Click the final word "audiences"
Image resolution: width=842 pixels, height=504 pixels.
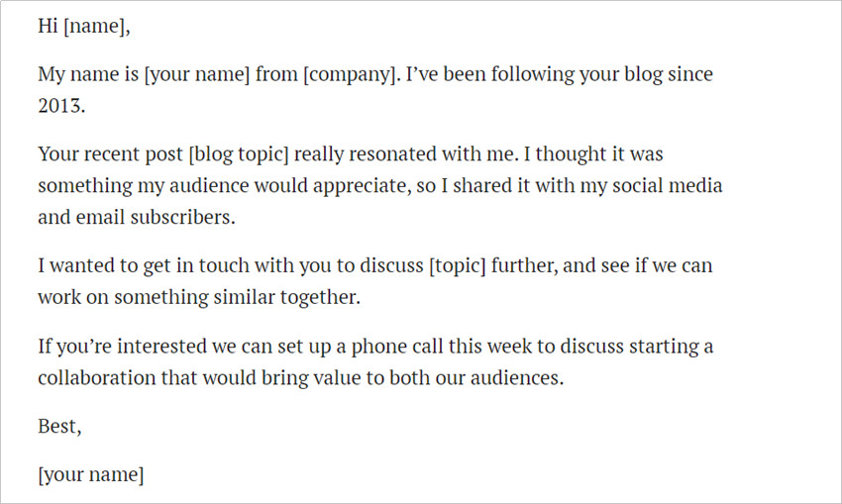pyautogui.click(x=512, y=377)
